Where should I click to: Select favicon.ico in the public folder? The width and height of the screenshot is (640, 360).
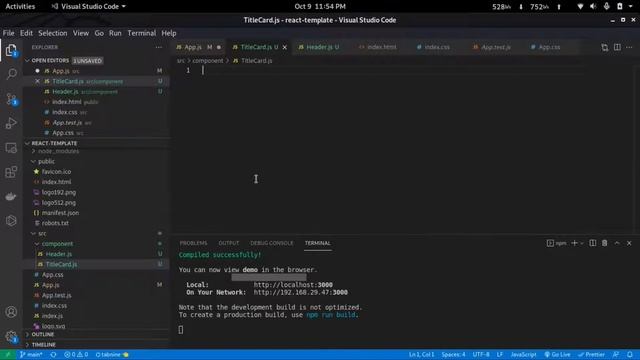coord(56,172)
